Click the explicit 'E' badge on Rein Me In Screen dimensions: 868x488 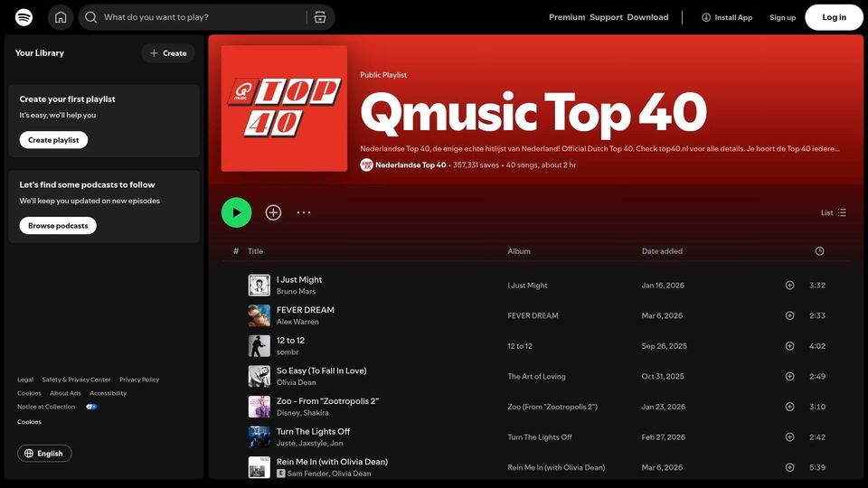[x=280, y=474]
